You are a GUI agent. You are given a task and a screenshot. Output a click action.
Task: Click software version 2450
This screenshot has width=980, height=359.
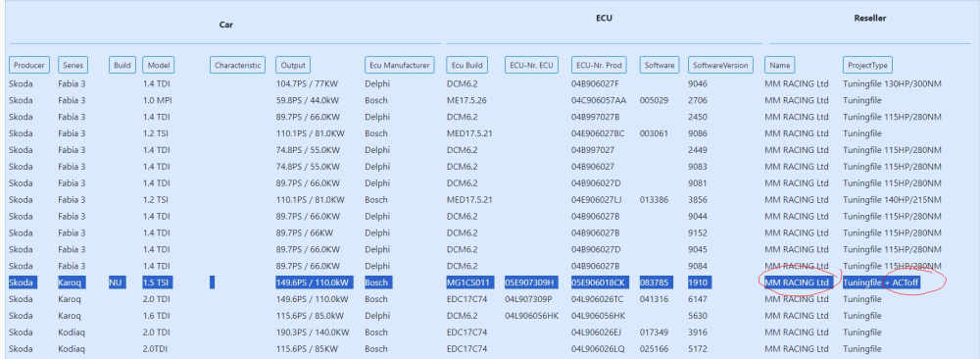pyautogui.click(x=698, y=117)
